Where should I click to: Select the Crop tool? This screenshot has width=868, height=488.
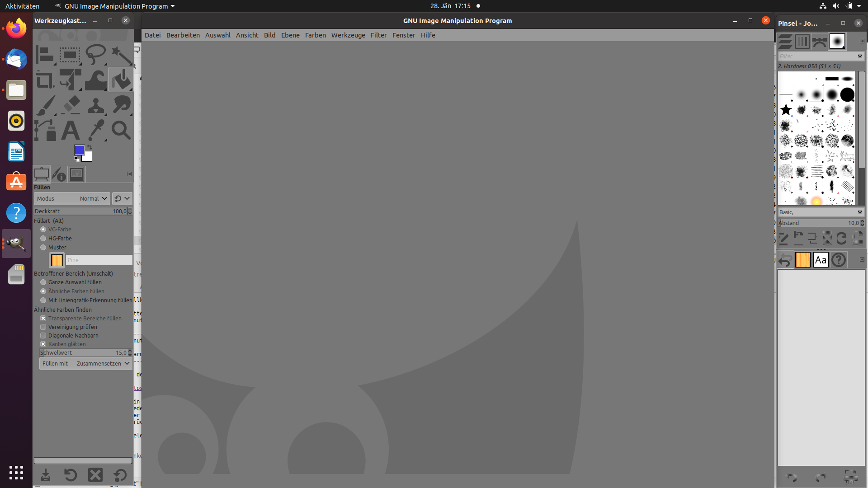[45, 80]
